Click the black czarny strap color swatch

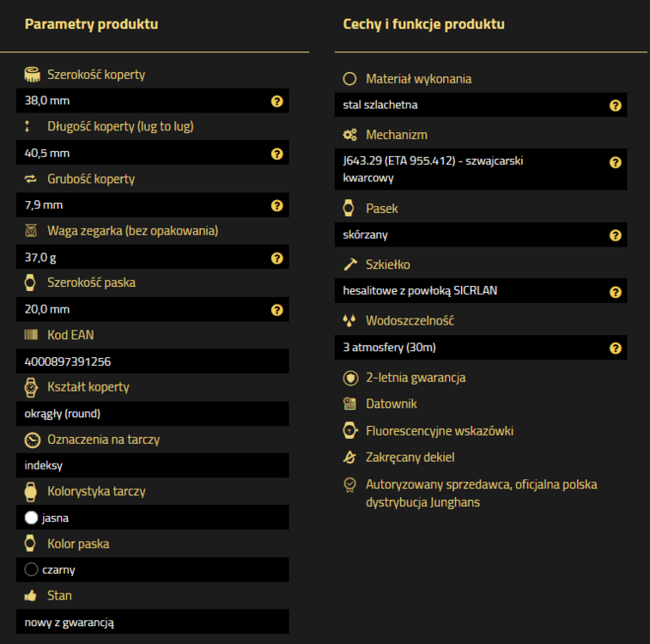click(32, 569)
